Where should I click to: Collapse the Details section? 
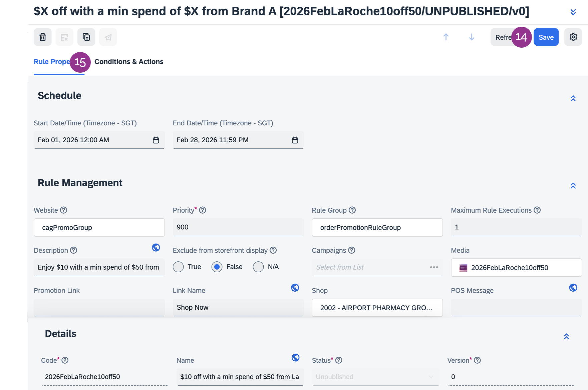tap(566, 336)
